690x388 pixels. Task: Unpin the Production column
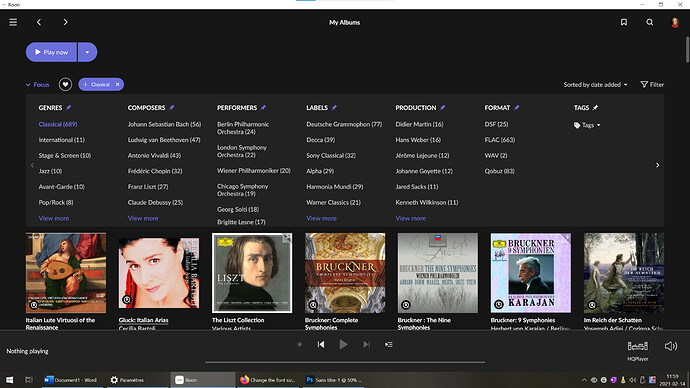coord(443,107)
